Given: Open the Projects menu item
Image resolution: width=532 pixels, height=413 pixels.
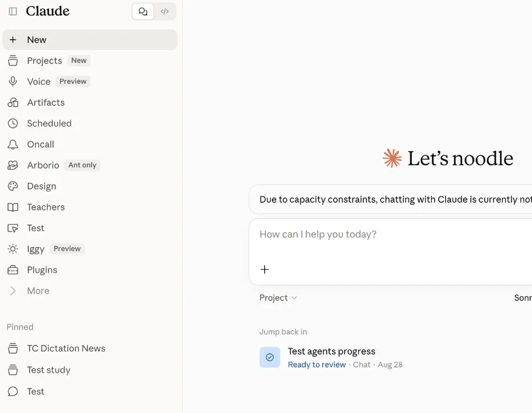Looking at the screenshot, I should 90,61.
